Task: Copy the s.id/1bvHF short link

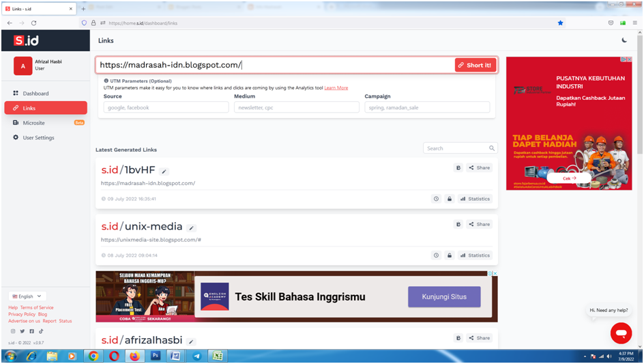Action: tap(458, 168)
